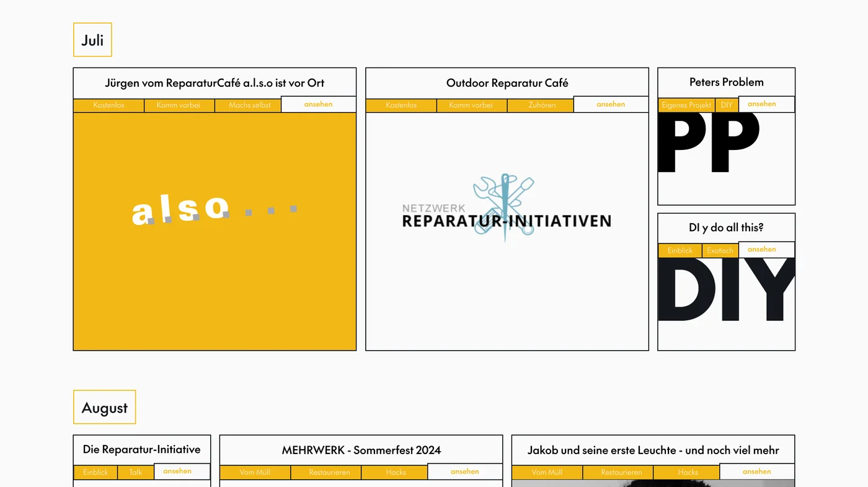The width and height of the screenshot is (868, 487).
Task: Select Komm vorbei tag on Outdoor Reparatur Café card
Action: 471,105
